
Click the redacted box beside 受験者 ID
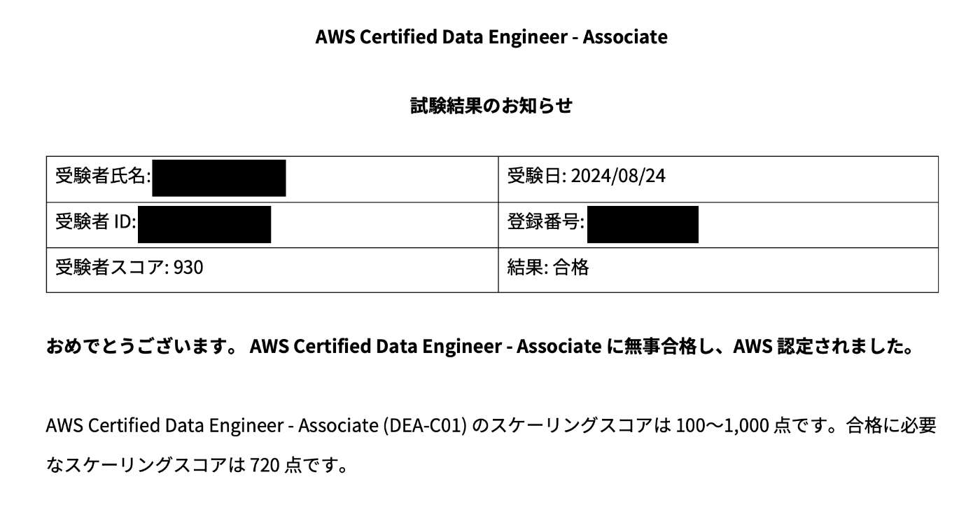coord(204,224)
